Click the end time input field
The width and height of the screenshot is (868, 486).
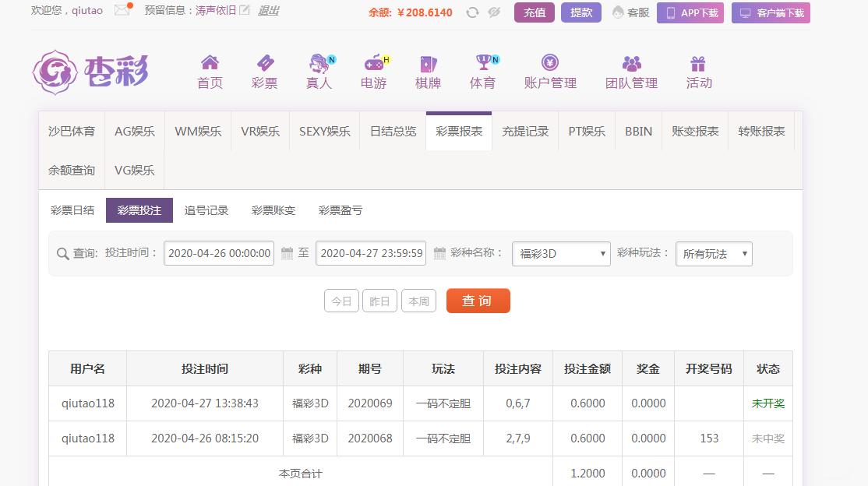coord(371,253)
